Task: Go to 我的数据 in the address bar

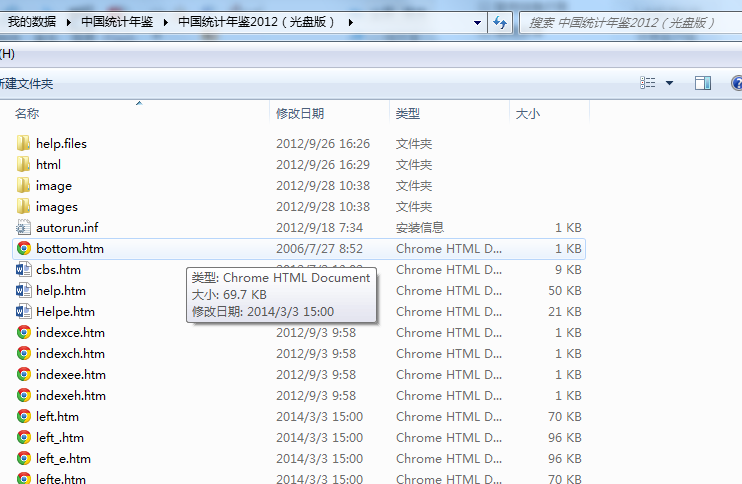Action: [x=32, y=22]
